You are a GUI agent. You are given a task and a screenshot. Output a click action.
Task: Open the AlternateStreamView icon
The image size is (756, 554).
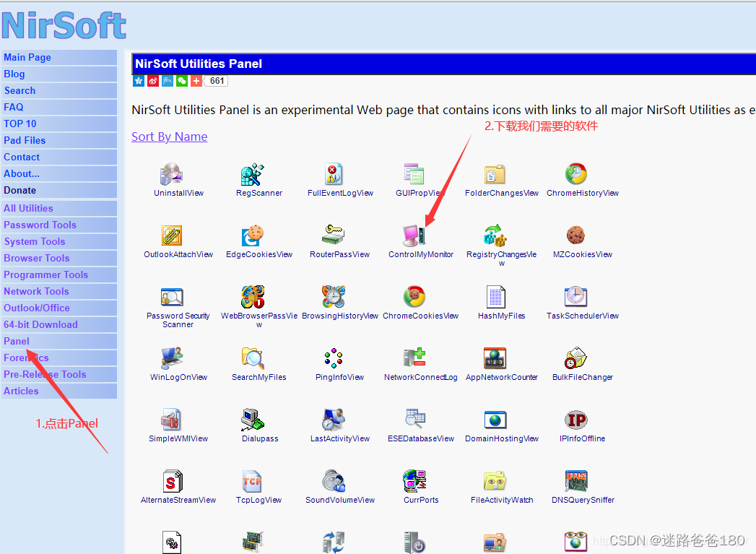pyautogui.click(x=171, y=481)
